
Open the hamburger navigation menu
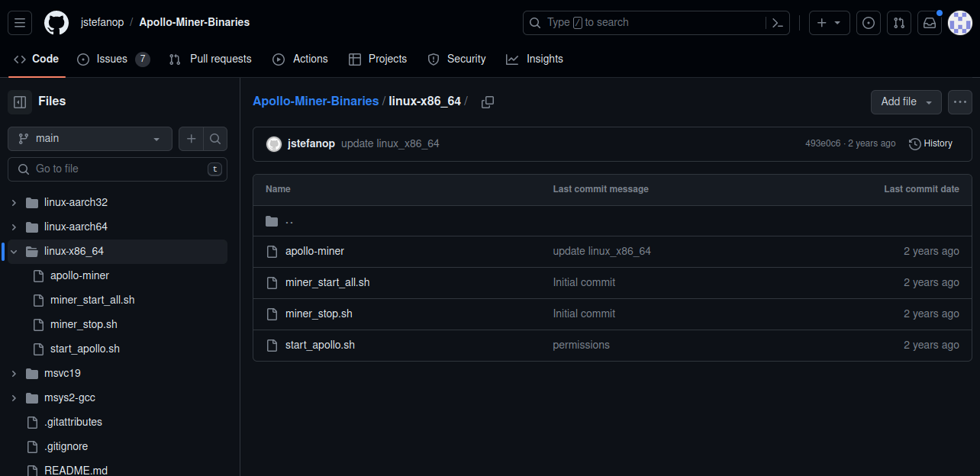coord(21,23)
